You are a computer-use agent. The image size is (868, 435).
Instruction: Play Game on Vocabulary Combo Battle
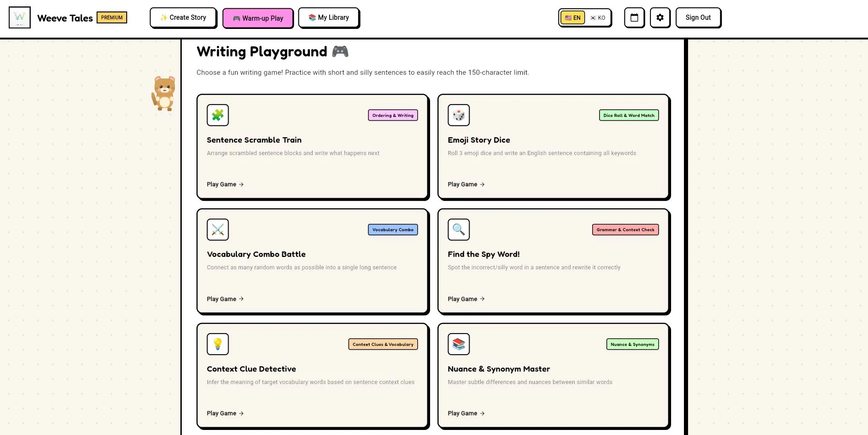tap(225, 299)
